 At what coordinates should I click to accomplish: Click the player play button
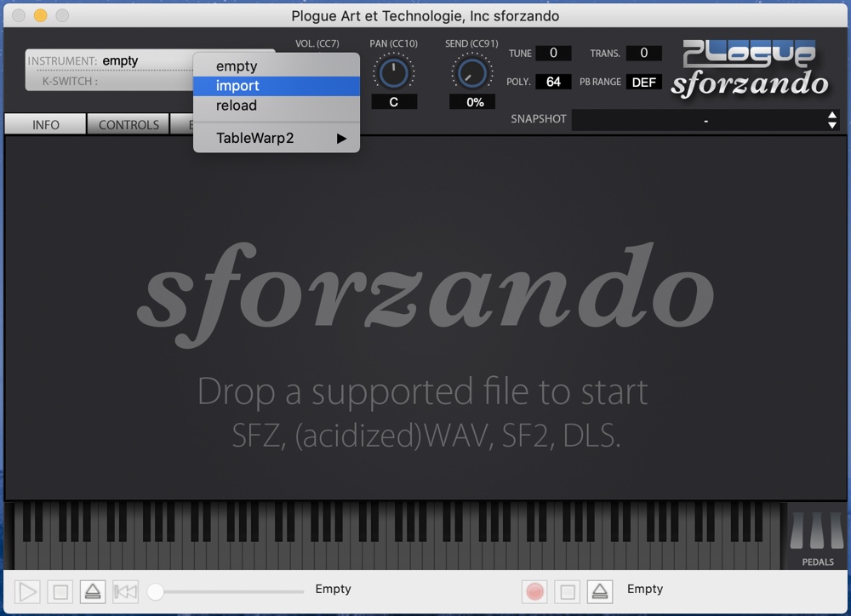coord(27,591)
